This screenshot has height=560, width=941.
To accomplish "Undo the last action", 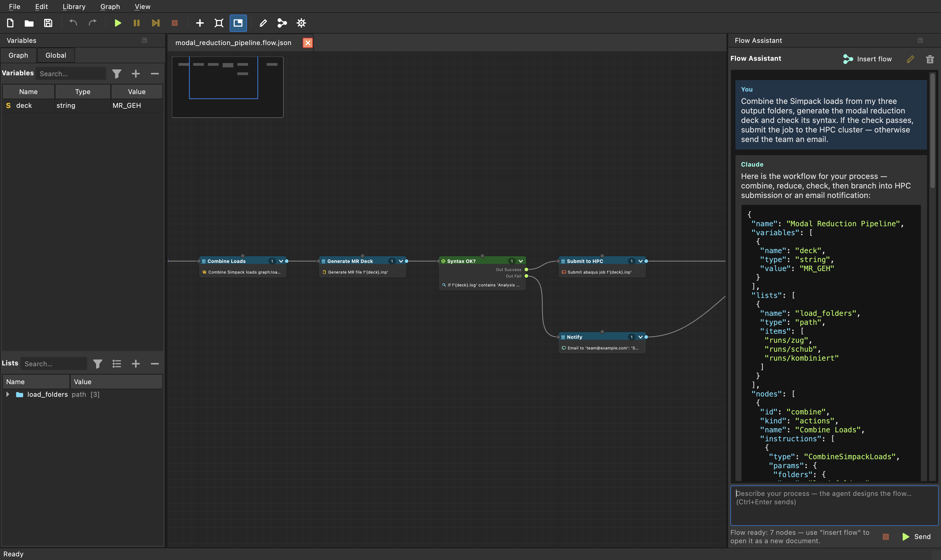I will 73,23.
